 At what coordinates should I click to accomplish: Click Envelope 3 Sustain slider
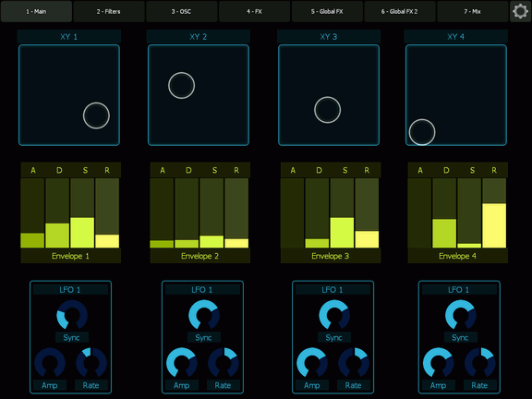(x=342, y=213)
